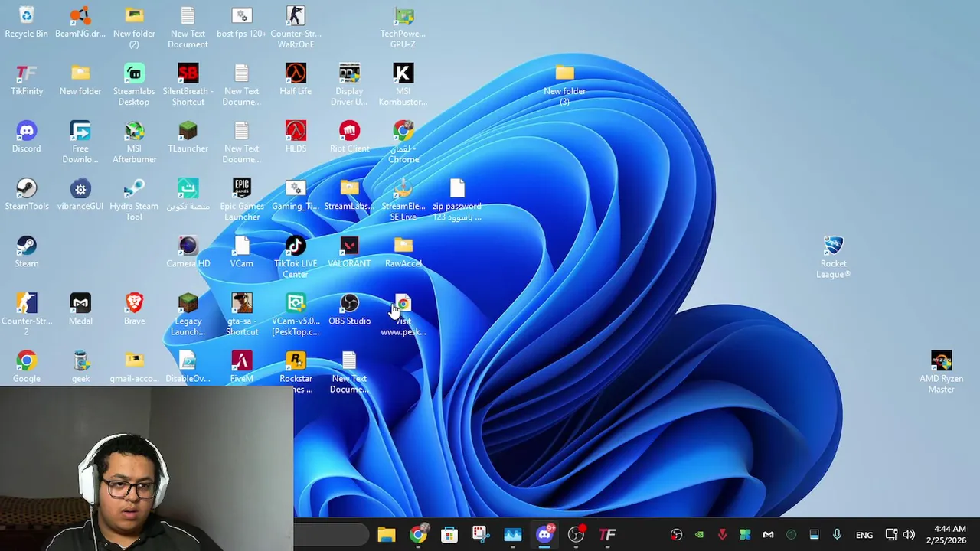The image size is (980, 551).
Task: Open TikTok LIVE Center icon
Action: coord(296,257)
